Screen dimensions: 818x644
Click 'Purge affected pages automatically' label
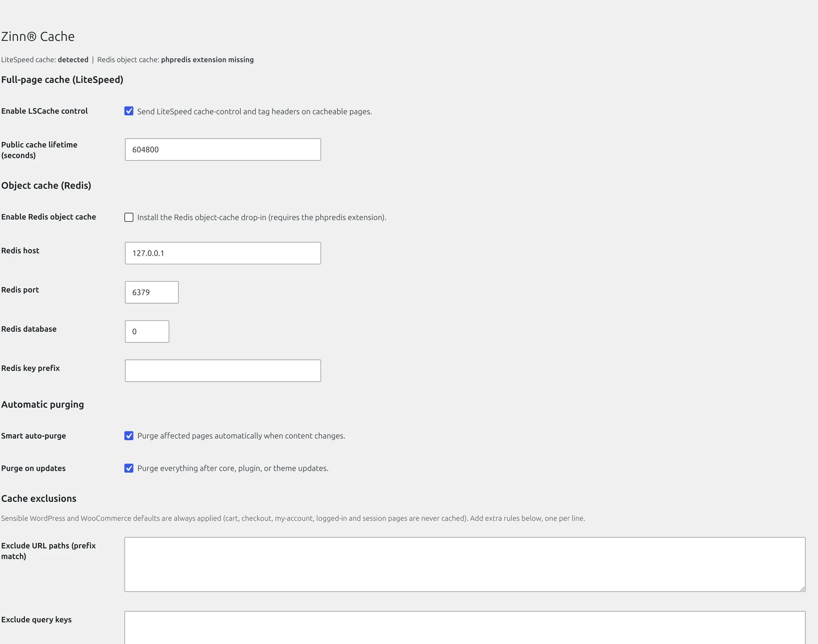pos(241,435)
